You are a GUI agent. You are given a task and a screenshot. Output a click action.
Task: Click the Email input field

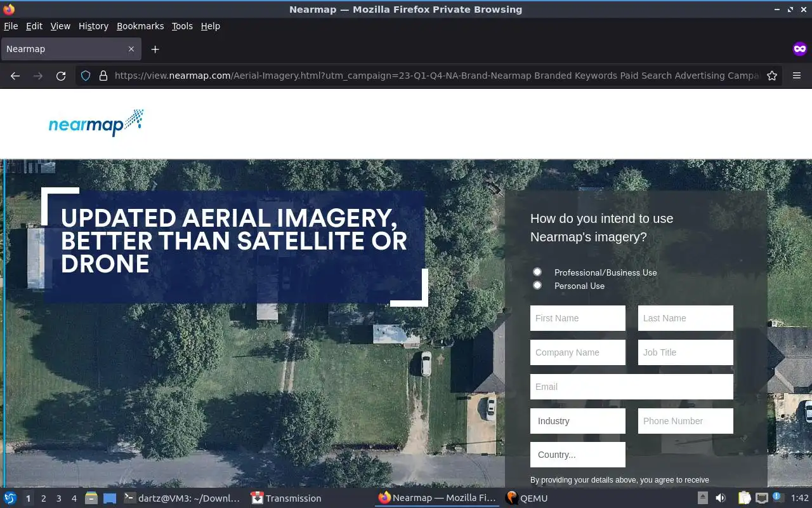(x=632, y=387)
